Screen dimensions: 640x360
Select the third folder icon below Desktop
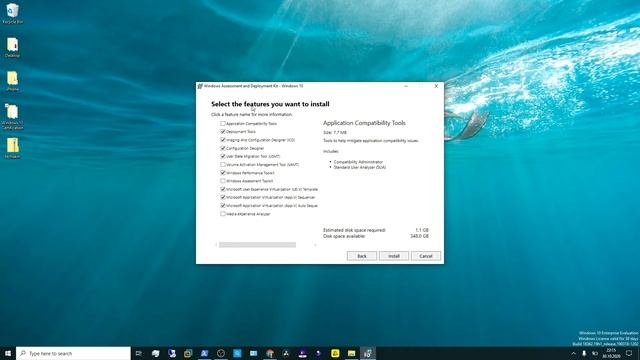click(x=13, y=81)
